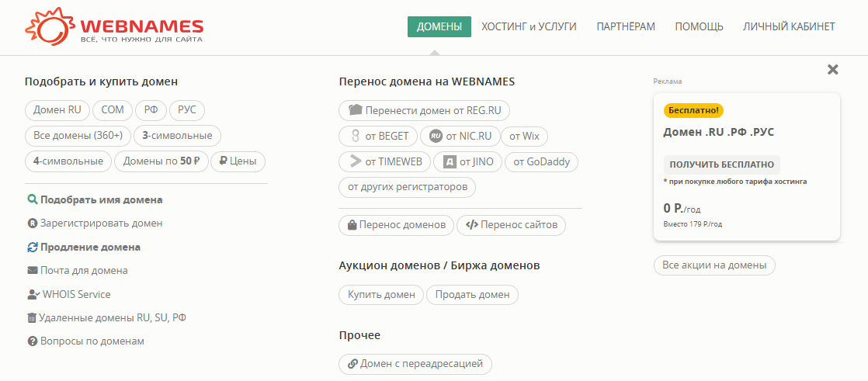
Task: Click the trash icon beside Удаленные домены
Action: [32, 317]
